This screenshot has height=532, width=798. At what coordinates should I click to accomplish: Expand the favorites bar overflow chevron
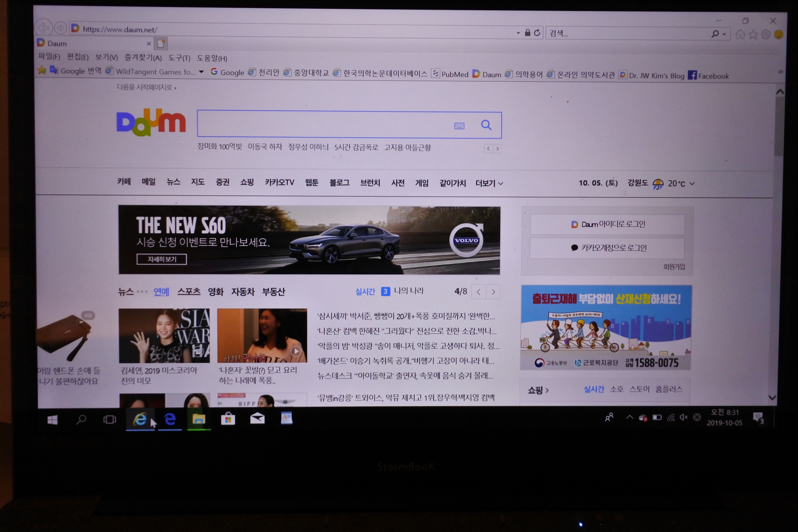point(781,72)
